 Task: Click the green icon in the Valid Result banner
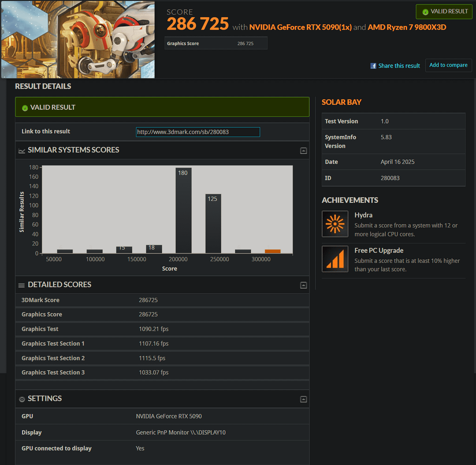pyautogui.click(x=25, y=108)
